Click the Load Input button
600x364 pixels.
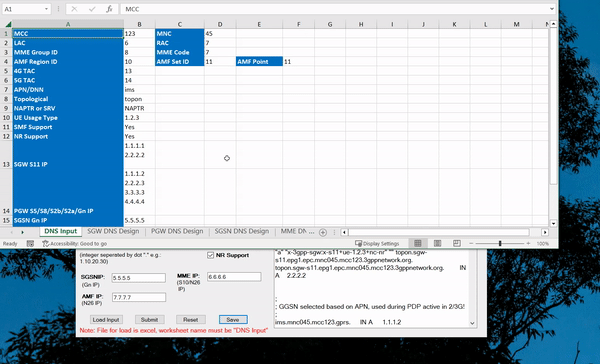106,320
